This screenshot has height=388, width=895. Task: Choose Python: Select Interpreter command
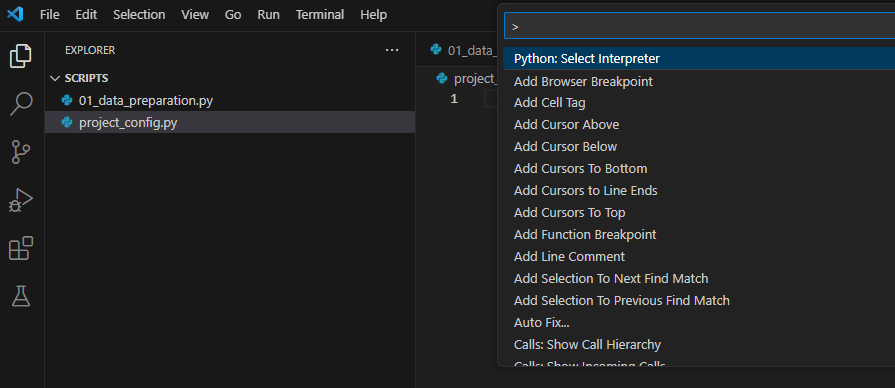click(699, 59)
